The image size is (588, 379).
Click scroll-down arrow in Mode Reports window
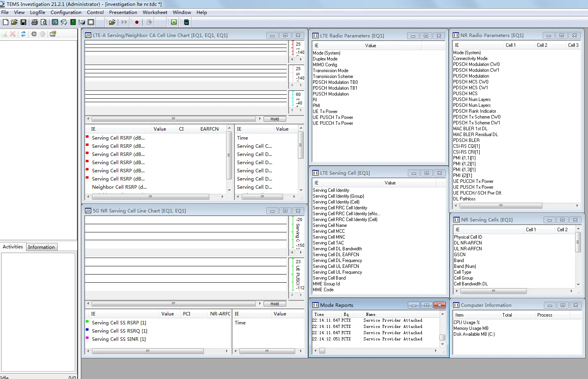(x=443, y=344)
